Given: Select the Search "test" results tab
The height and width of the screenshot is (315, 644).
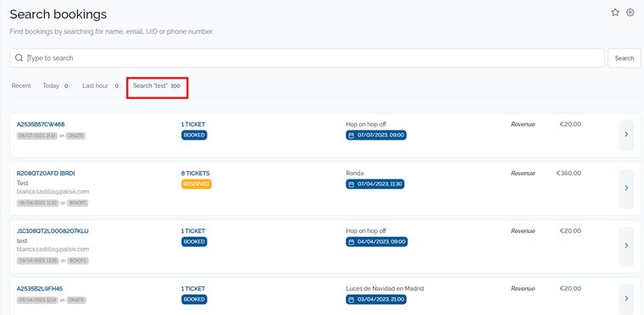Looking at the screenshot, I should point(157,86).
